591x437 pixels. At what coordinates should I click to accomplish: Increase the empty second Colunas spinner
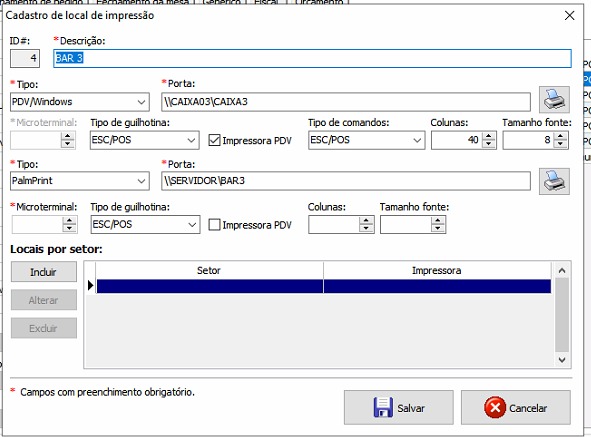[366, 221]
